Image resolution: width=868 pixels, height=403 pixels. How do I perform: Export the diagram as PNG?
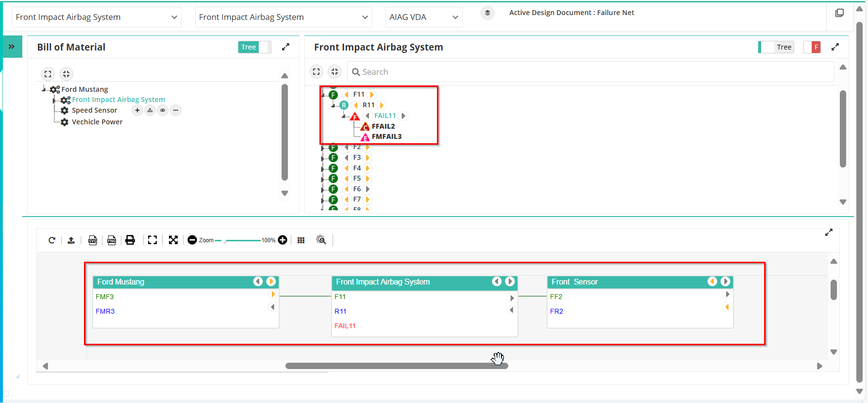click(x=112, y=240)
